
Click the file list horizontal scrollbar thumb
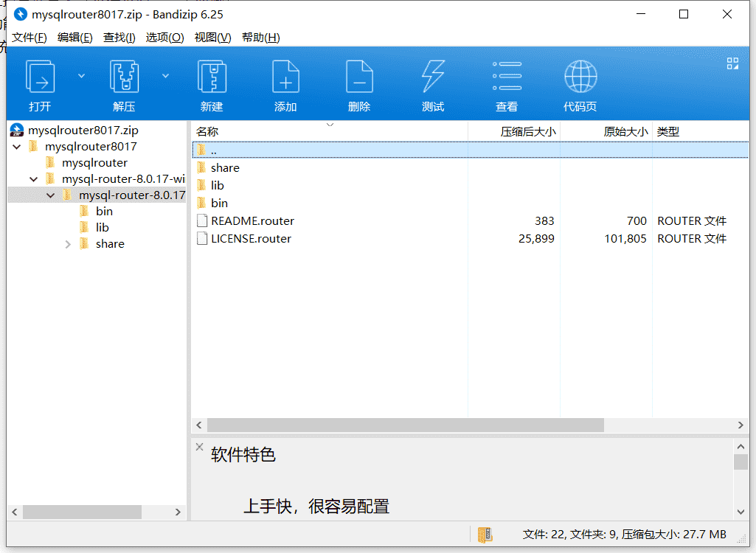(x=406, y=425)
